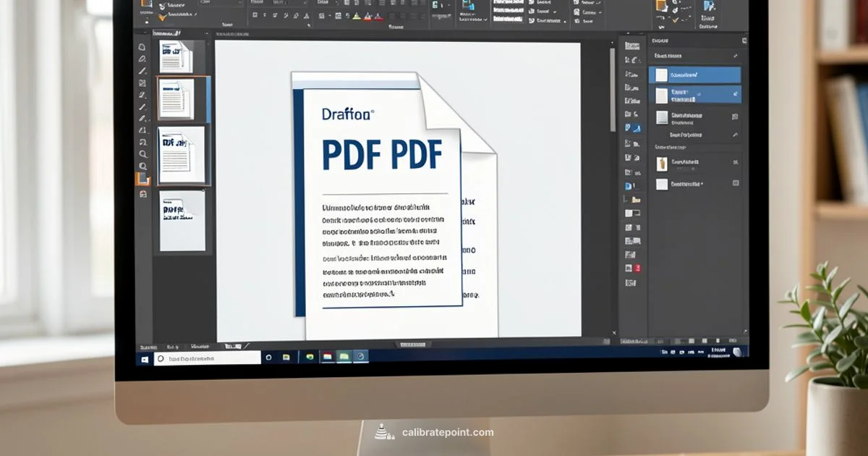The image size is (868, 456).
Task: Click the orange foreground color swatch in toolbar
Action: (x=142, y=179)
